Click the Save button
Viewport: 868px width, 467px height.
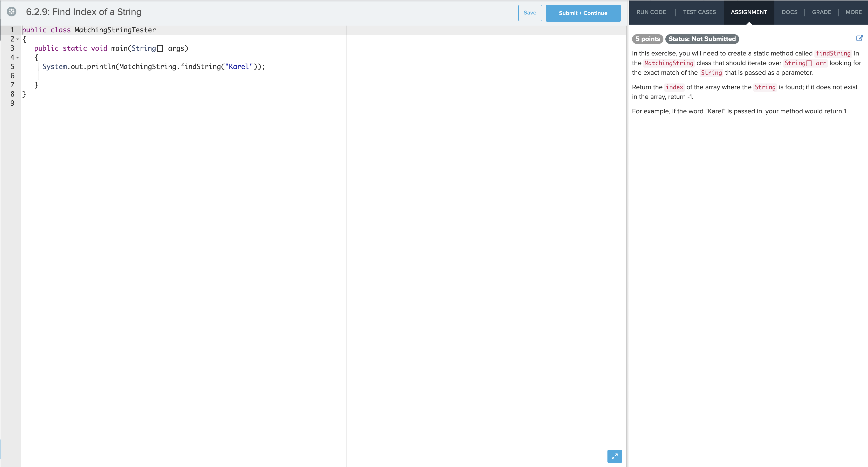(x=530, y=13)
